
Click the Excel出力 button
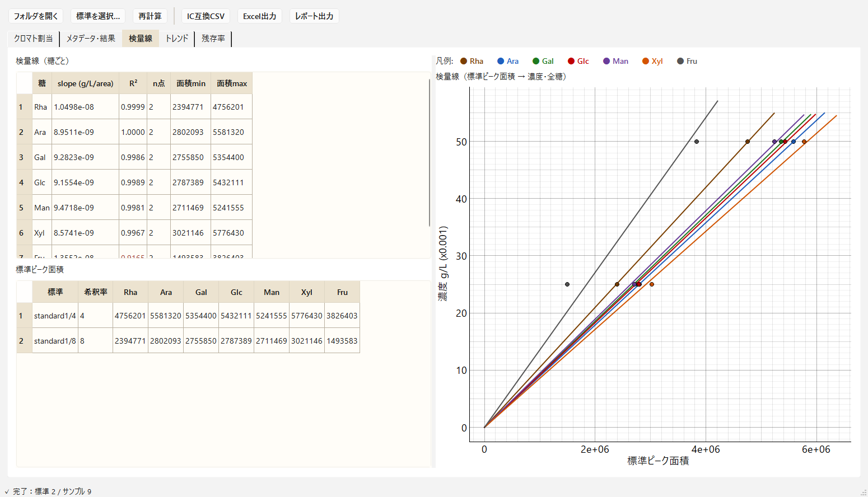pos(260,16)
